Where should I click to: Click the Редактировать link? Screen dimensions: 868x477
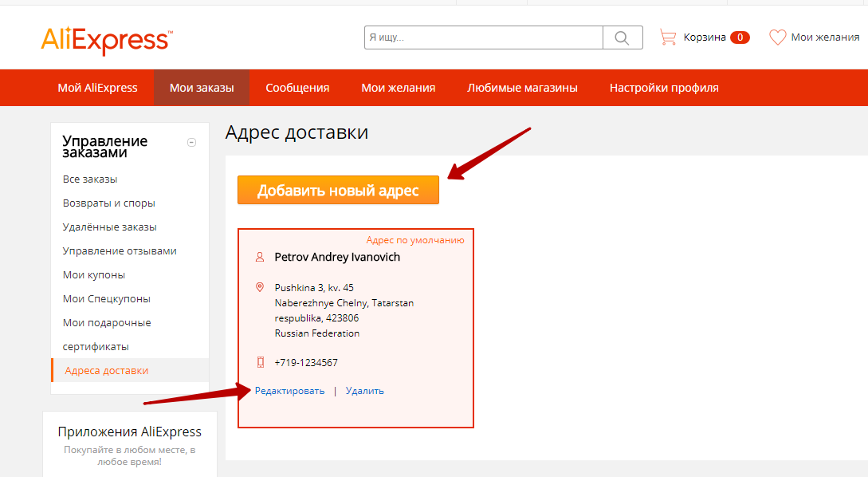[x=289, y=391]
